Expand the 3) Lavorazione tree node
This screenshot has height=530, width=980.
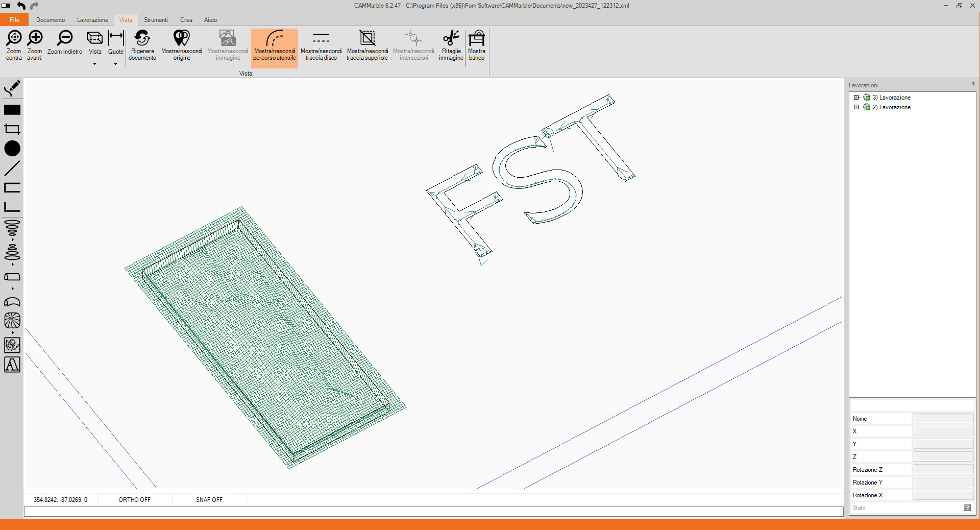(x=856, y=98)
